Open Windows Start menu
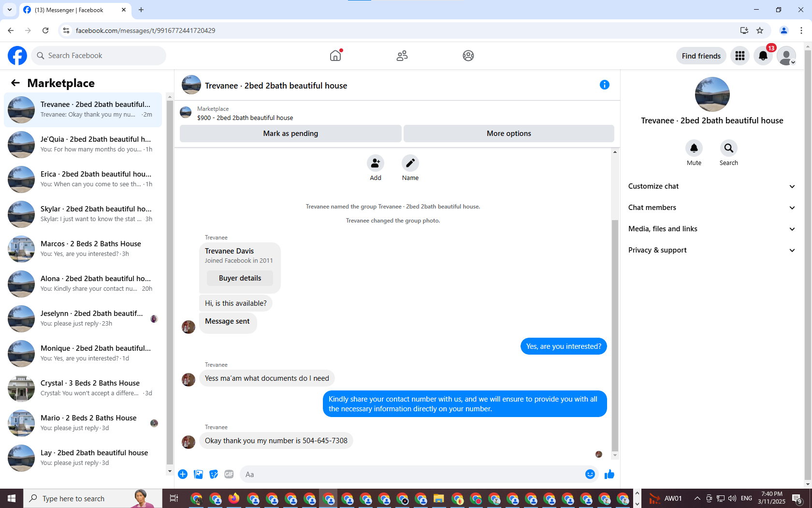 point(12,498)
